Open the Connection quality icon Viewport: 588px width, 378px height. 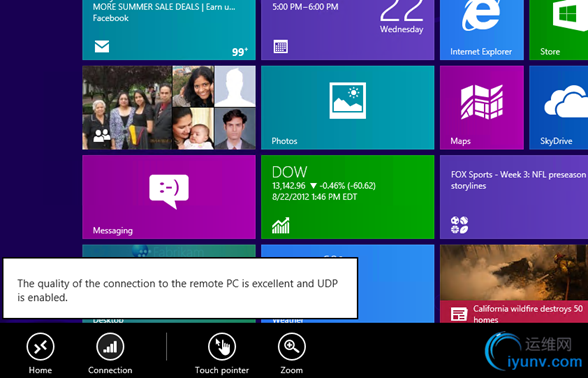tap(110, 346)
